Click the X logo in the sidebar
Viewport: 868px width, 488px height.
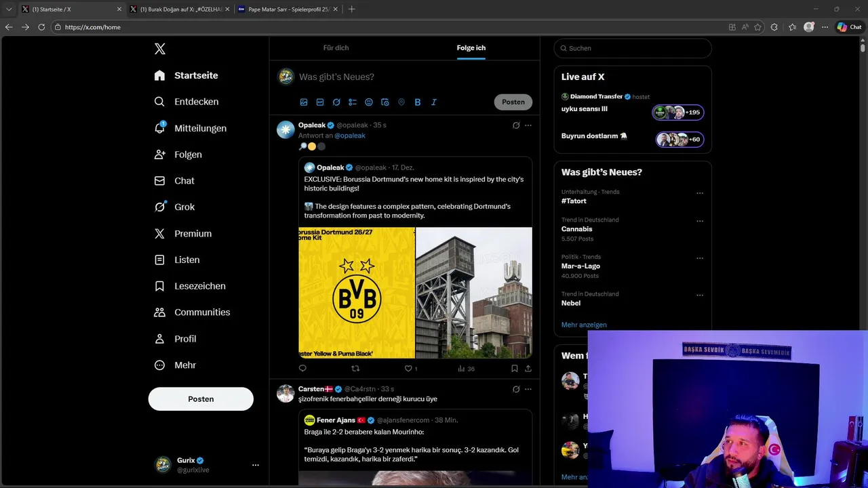click(159, 49)
